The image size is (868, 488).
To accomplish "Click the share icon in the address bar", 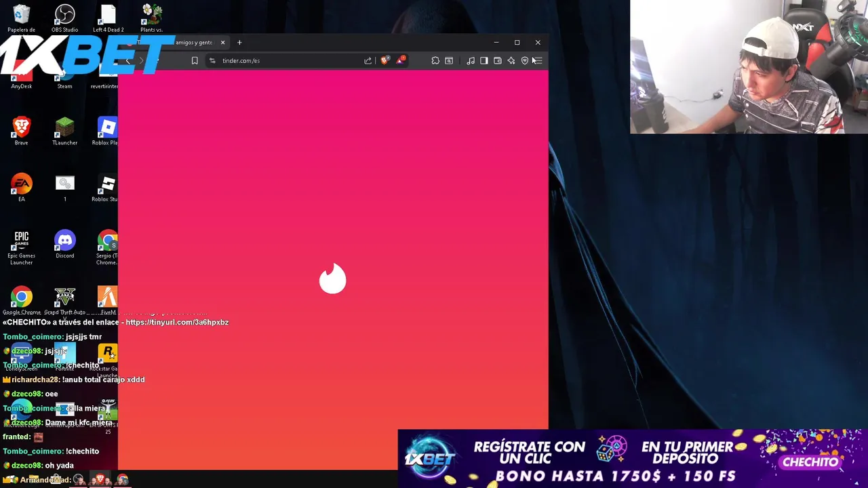I will pos(368,60).
